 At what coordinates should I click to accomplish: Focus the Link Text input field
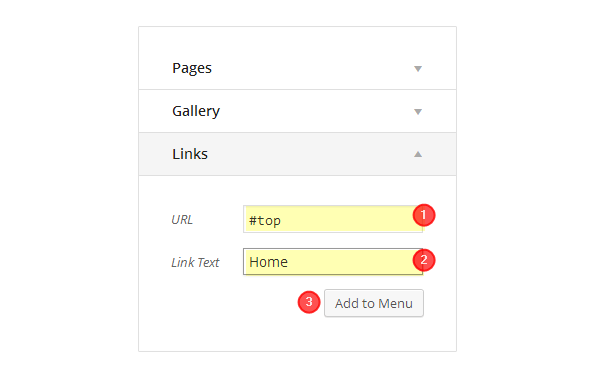click(x=333, y=262)
